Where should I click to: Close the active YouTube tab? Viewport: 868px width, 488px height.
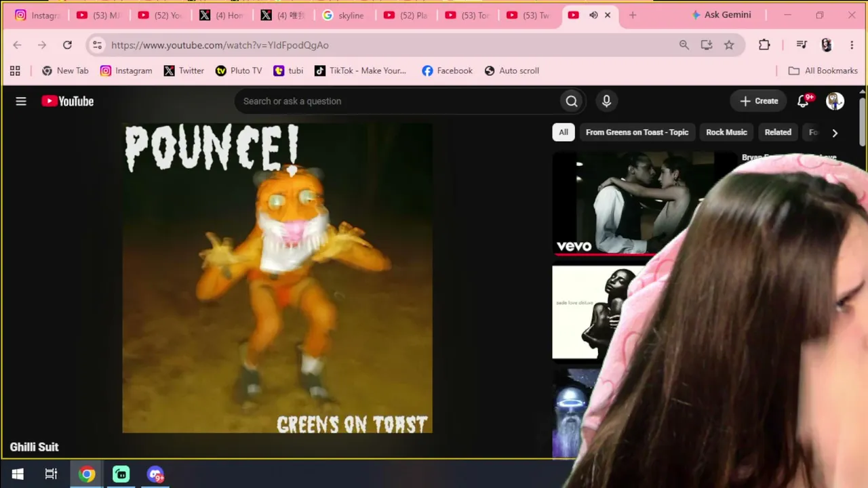pos(608,15)
